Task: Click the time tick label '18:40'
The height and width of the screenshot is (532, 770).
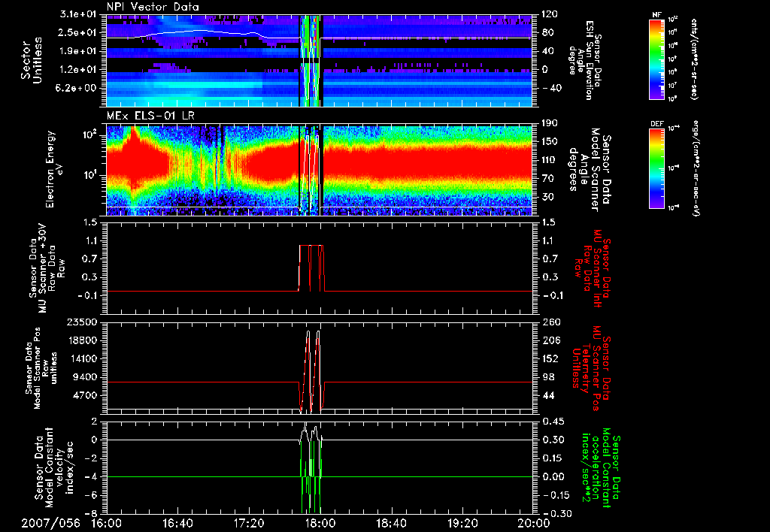Action: [x=391, y=523]
